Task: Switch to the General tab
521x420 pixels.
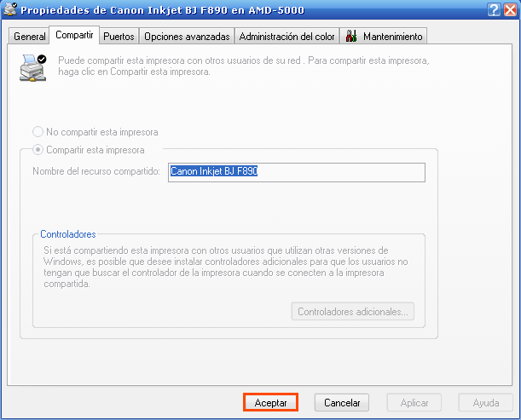Action: (x=29, y=36)
